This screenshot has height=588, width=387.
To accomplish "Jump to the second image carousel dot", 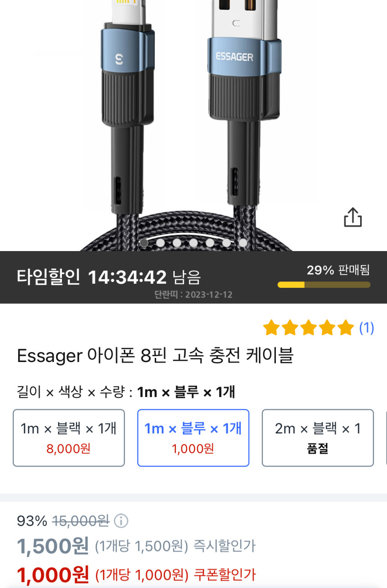I will [160, 243].
